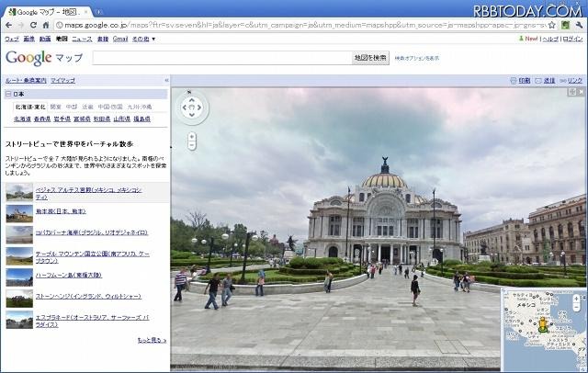Open the ハーフムーン島 link

tap(69, 276)
